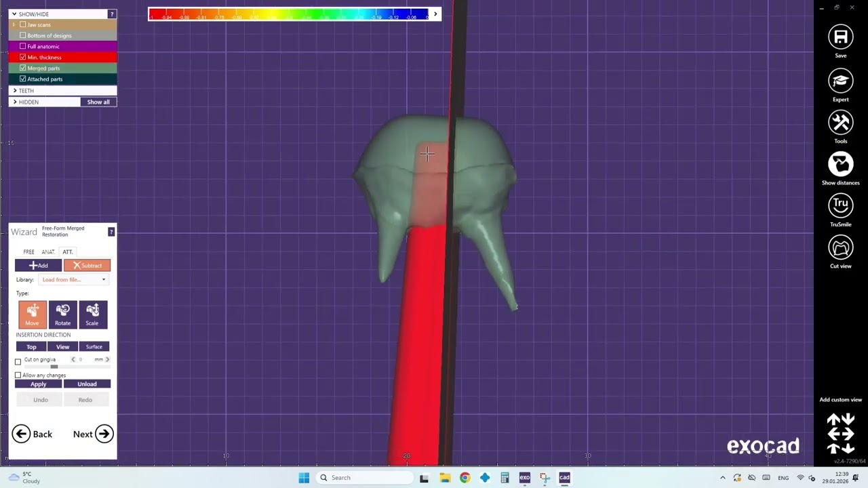Screen dimensions: 868x488
Task: Open Windows Start menu
Action: pyautogui.click(x=304, y=478)
